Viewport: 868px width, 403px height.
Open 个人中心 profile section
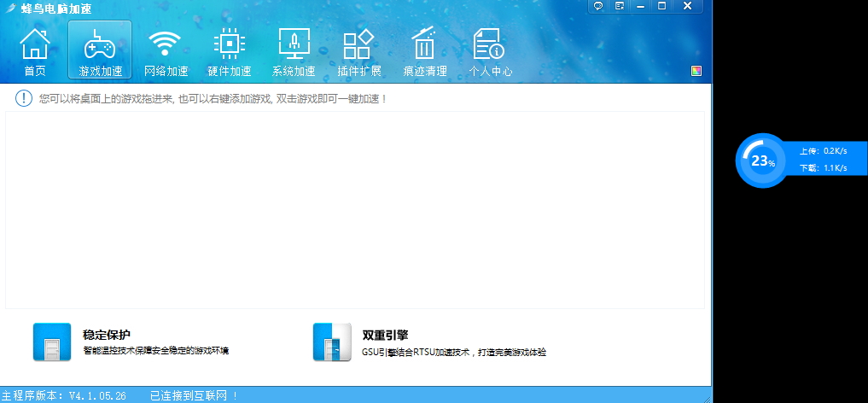point(490,51)
